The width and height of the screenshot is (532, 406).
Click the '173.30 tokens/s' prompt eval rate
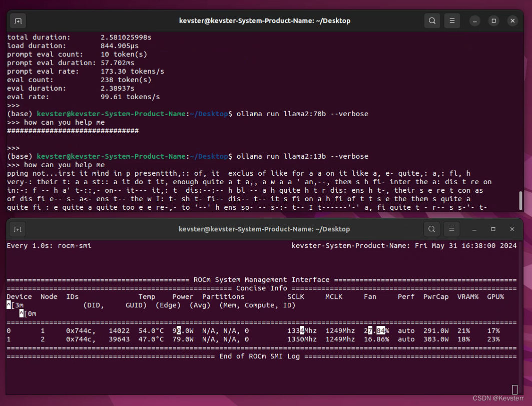(x=132, y=71)
